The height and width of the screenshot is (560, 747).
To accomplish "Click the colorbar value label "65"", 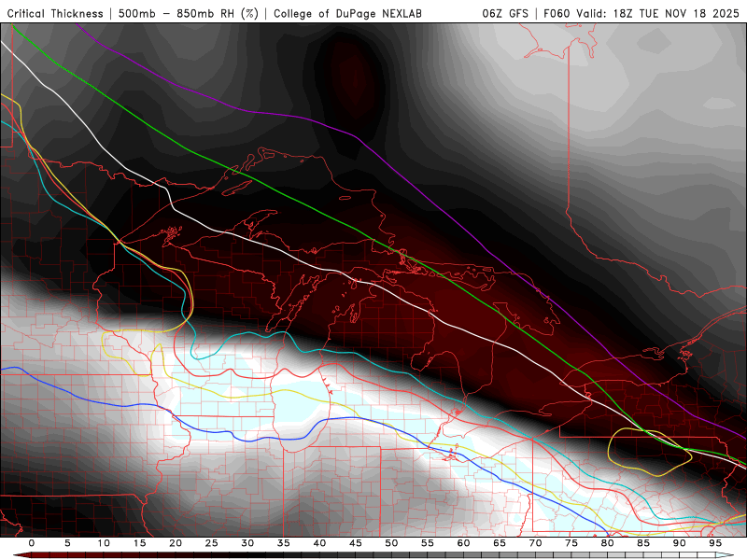I will (x=500, y=543).
